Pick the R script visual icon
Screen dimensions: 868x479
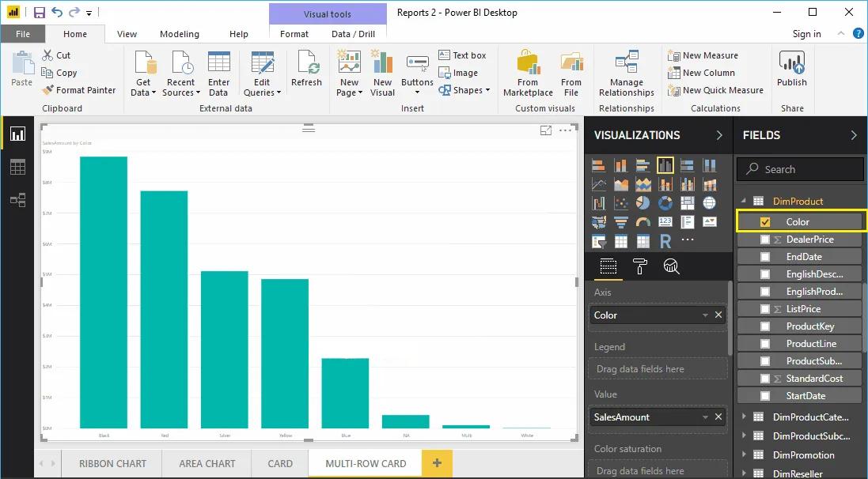point(665,241)
